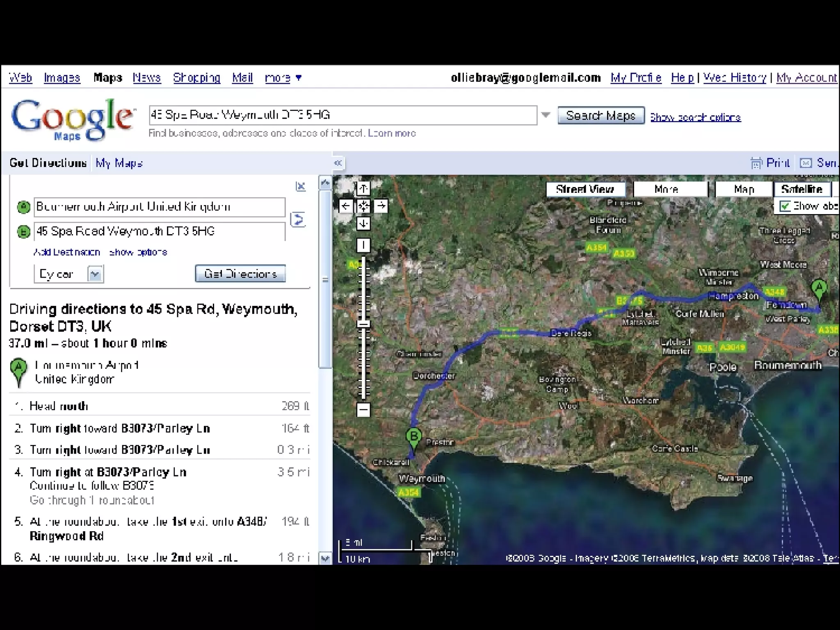Click the map zoom slider handle
The image size is (840, 630).
(363, 324)
